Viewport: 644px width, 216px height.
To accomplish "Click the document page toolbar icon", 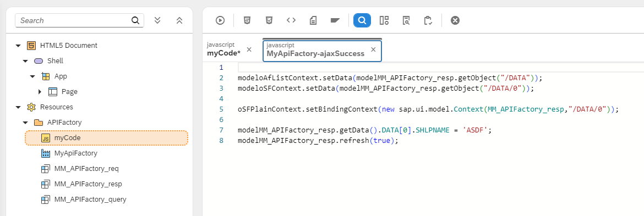I will [x=313, y=20].
